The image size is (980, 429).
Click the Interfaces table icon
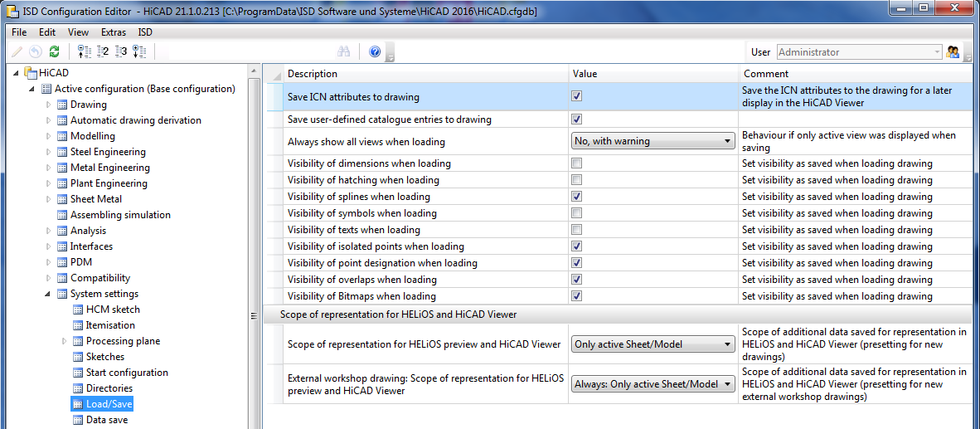click(62, 246)
